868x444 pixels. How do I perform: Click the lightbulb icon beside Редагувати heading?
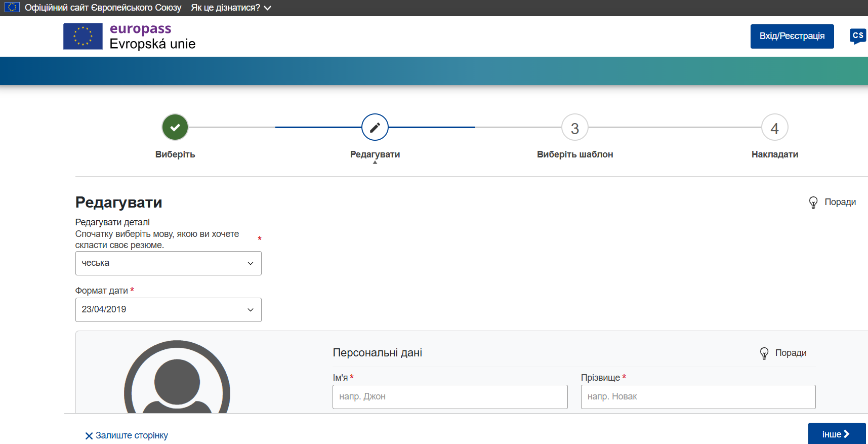[x=813, y=203]
